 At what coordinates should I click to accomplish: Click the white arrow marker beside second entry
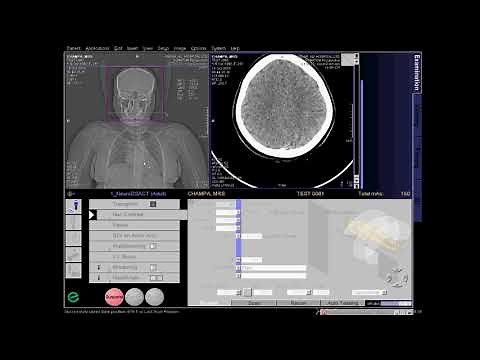click(x=92, y=215)
